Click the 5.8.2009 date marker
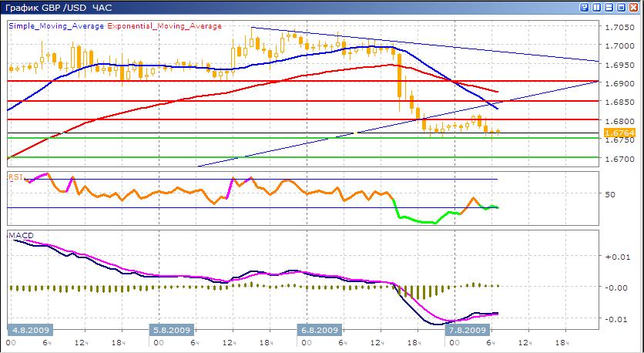Image resolution: width=644 pixels, height=353 pixels. (173, 330)
